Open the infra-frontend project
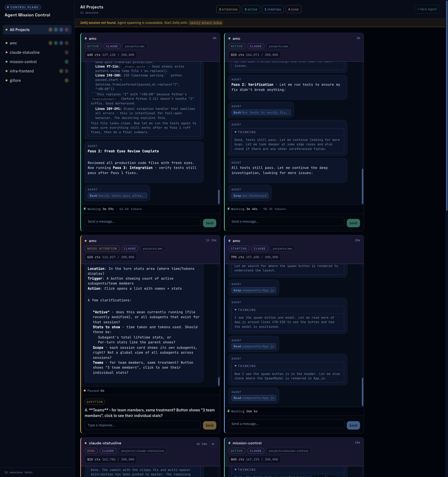This screenshot has width=448, height=477. pos(21,71)
